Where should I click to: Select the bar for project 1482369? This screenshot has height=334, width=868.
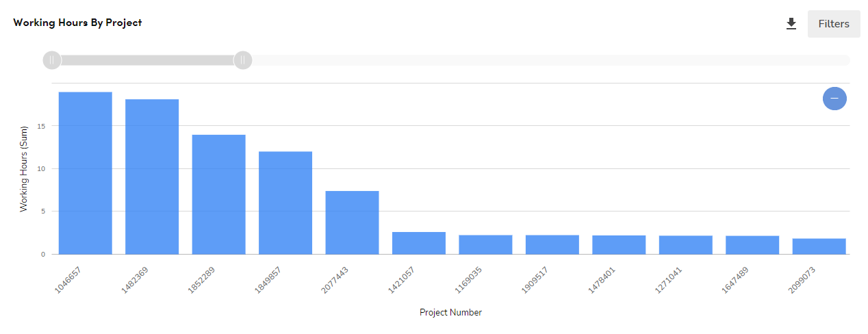[152, 177]
